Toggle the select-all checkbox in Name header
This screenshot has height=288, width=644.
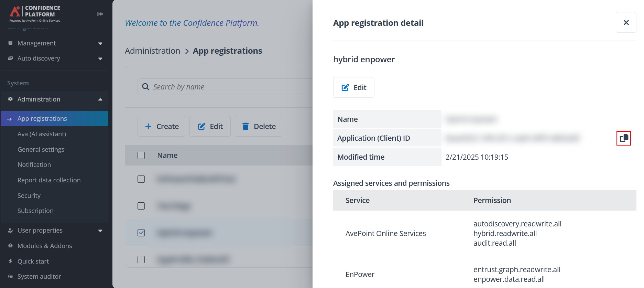point(141,155)
